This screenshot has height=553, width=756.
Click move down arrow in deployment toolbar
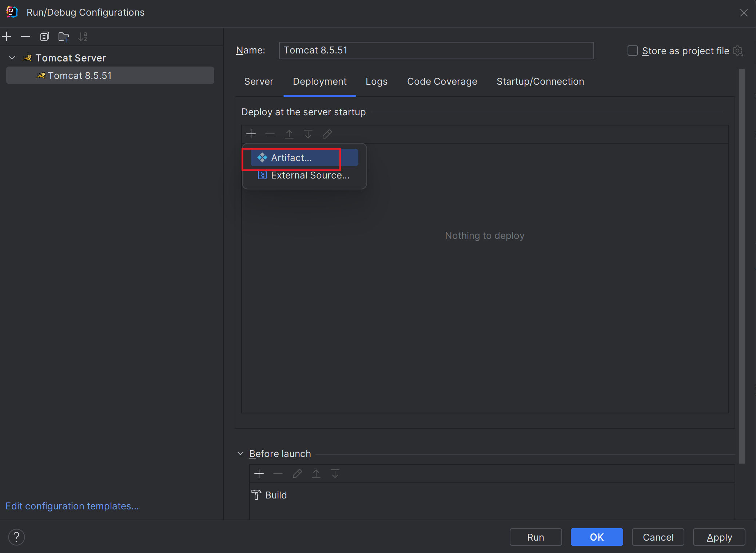[x=308, y=134]
